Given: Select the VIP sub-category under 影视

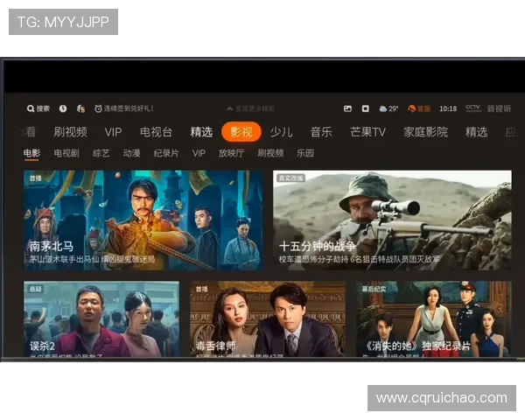Looking at the screenshot, I should click(199, 153).
